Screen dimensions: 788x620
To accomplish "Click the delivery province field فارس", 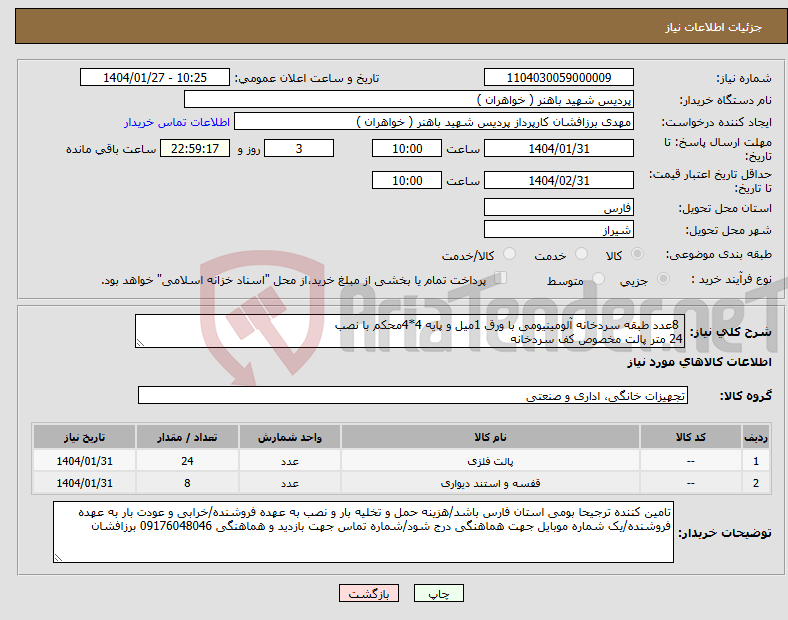I will pyautogui.click(x=559, y=208).
